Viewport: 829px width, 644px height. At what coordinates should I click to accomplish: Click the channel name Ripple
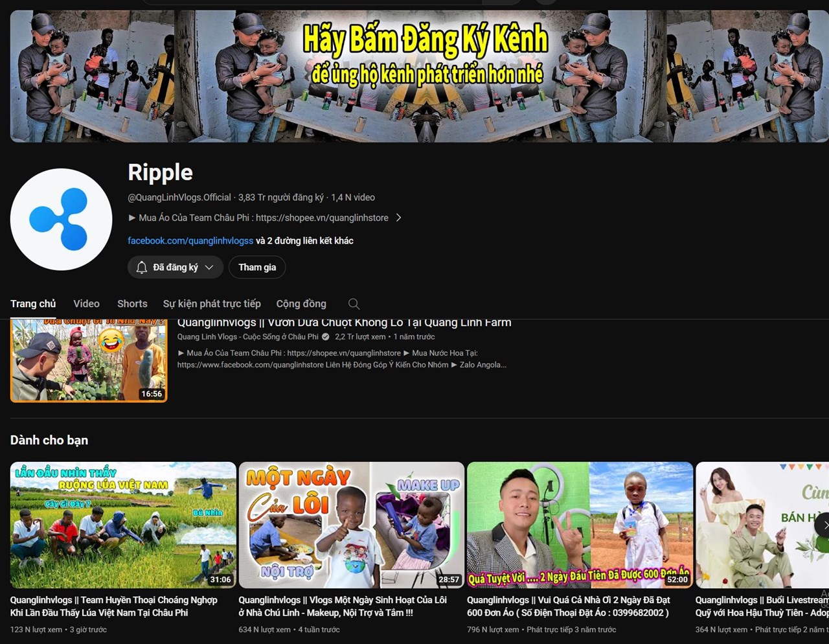pyautogui.click(x=160, y=172)
